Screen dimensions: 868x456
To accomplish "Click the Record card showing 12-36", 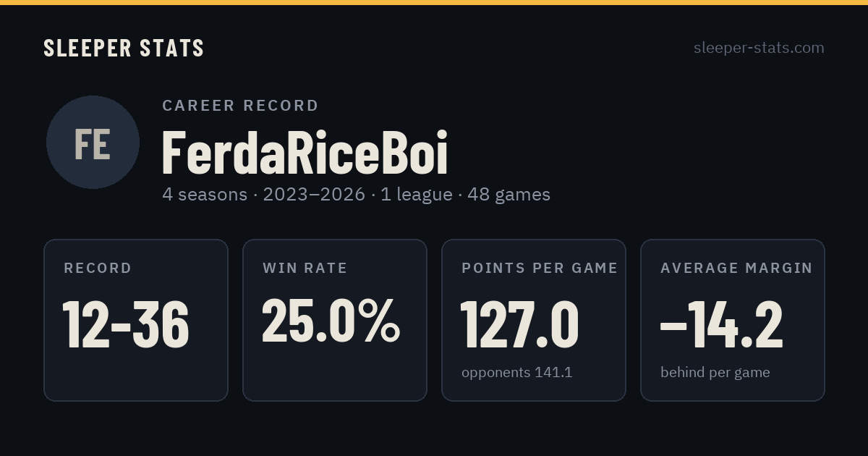I will point(136,320).
